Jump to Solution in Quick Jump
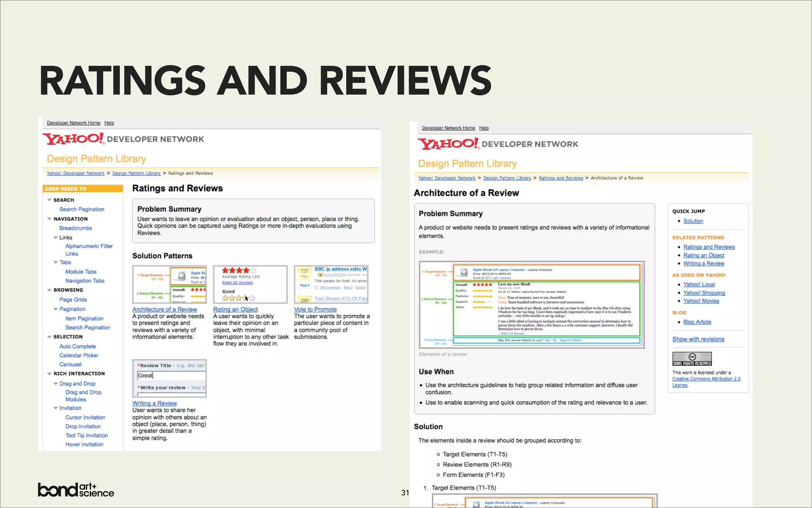 pos(693,221)
